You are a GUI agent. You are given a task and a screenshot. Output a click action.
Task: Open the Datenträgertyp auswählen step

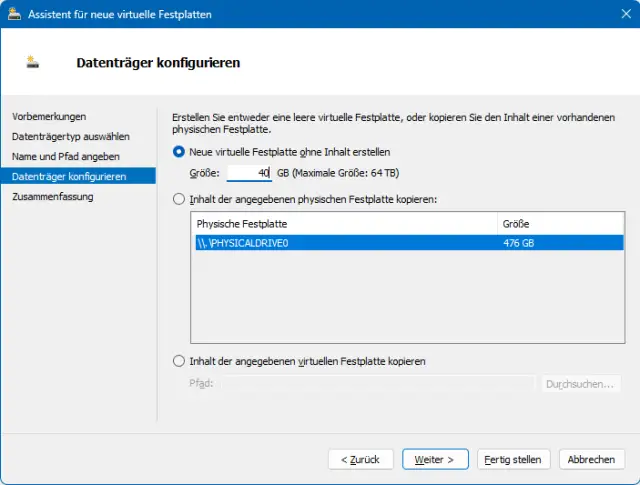[70, 136]
